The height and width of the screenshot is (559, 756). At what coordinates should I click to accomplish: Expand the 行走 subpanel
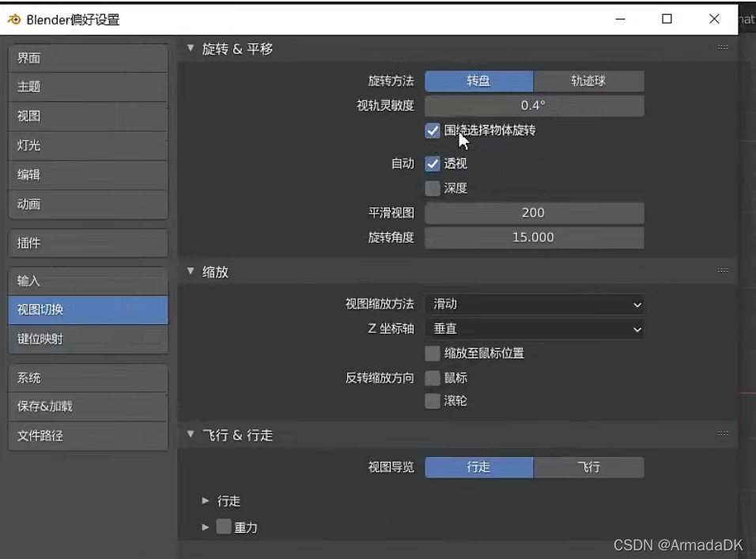[206, 500]
